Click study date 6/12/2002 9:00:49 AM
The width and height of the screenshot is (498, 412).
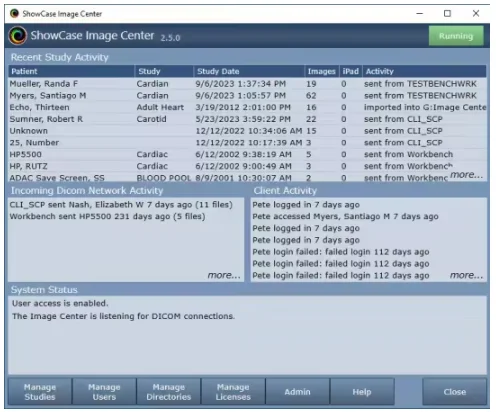click(243, 166)
